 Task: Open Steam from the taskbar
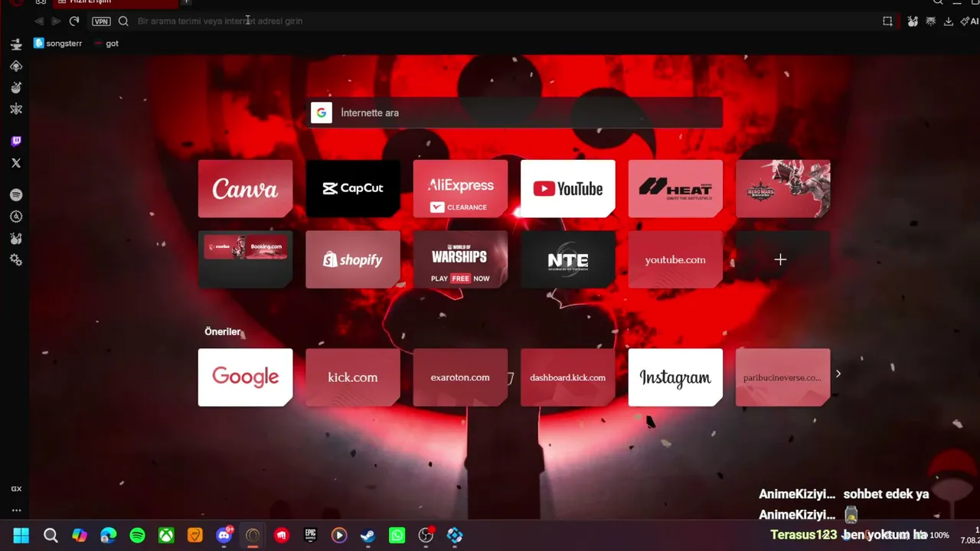368,536
